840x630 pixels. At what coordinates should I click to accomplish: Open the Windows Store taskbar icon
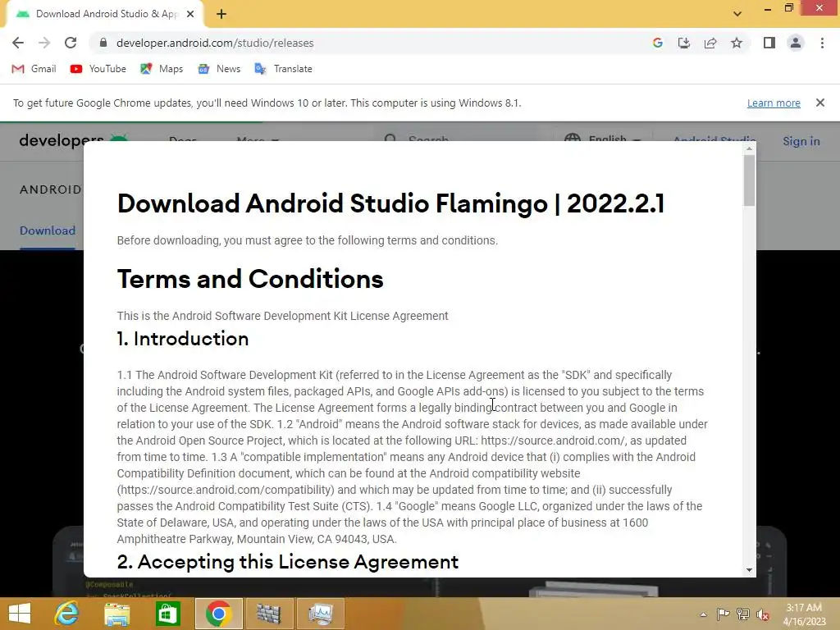(167, 614)
